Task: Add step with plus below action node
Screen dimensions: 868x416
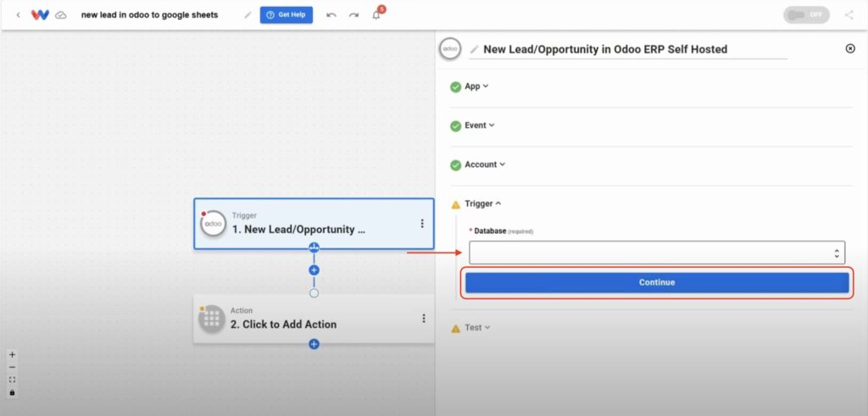Action: (314, 344)
